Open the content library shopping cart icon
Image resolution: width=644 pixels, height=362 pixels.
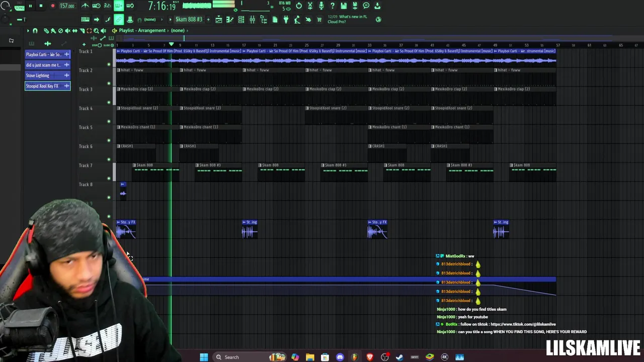[319, 19]
